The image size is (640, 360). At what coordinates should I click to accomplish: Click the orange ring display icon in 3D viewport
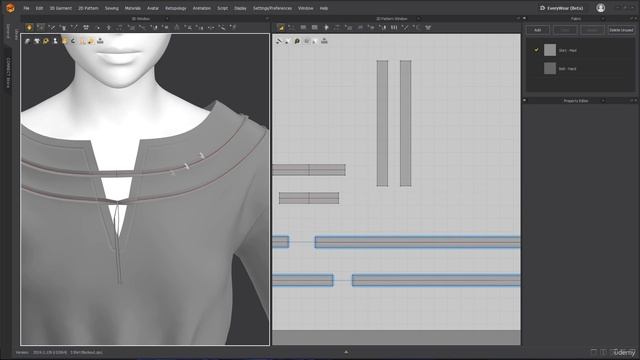tap(46, 41)
